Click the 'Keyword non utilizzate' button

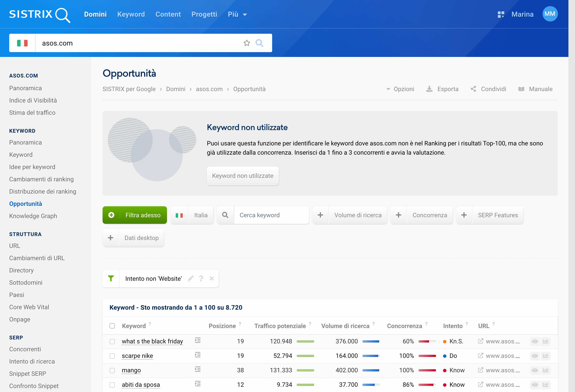(x=242, y=176)
